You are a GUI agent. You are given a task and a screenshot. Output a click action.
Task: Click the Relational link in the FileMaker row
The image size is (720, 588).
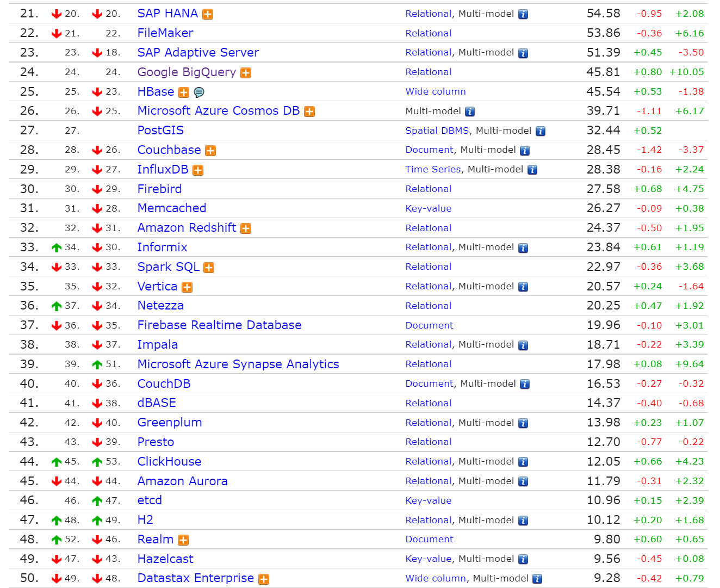tap(429, 33)
